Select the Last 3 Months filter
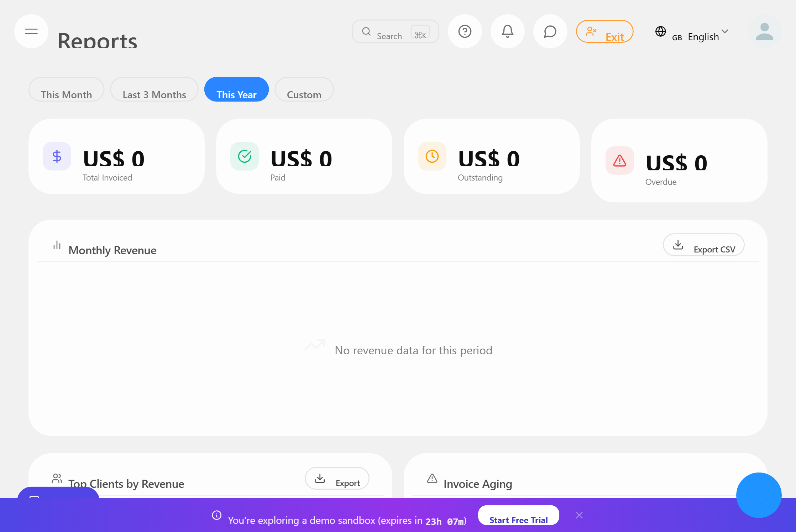Viewport: 796px width, 532px height. [154, 94]
